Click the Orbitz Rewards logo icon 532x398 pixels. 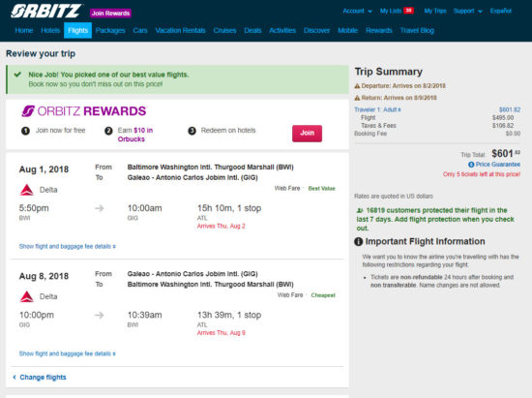click(28, 111)
